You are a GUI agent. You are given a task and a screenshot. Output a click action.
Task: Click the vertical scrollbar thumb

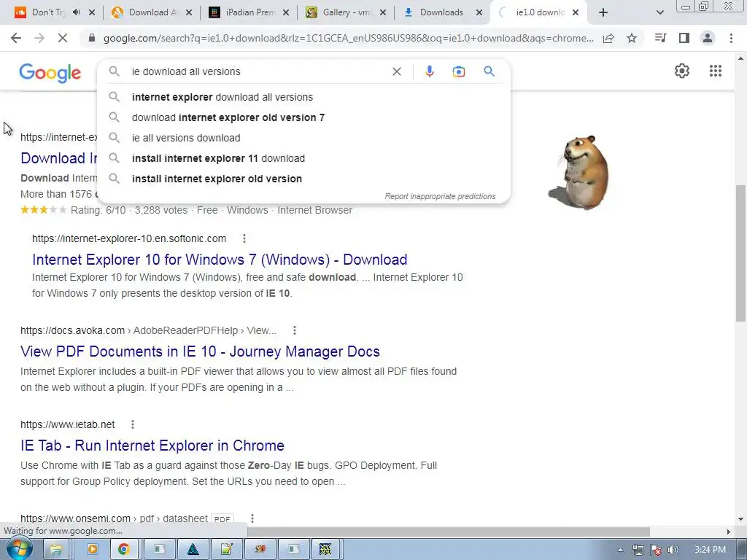pyautogui.click(x=740, y=252)
